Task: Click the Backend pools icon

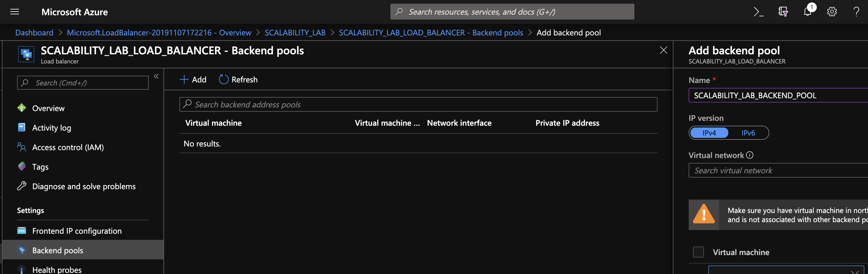Action: pyautogui.click(x=22, y=250)
